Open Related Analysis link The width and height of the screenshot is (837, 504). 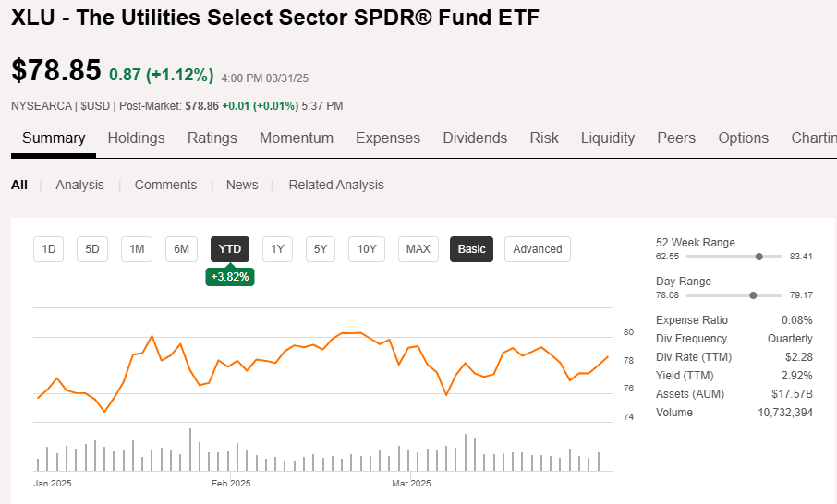pyautogui.click(x=335, y=185)
